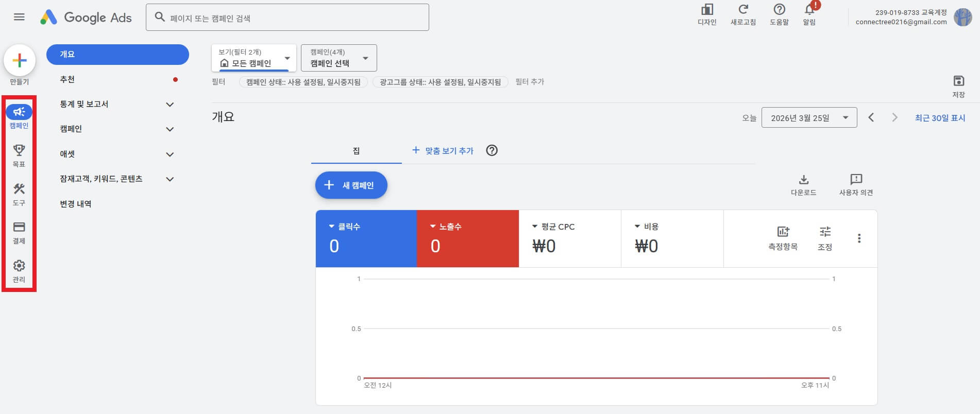The height and width of the screenshot is (414, 980).
Task: Open the 모든 캠페인 view dropdown
Action: [x=254, y=58]
